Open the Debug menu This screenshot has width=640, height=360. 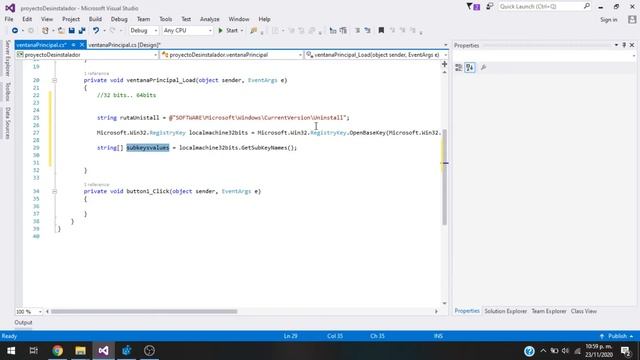click(119, 19)
